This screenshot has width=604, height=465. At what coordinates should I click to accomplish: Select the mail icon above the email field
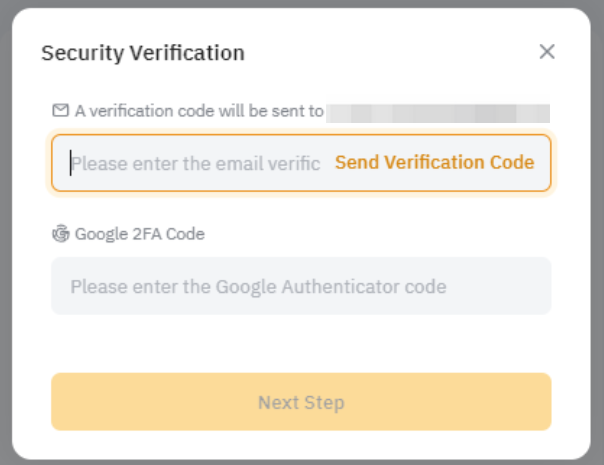coord(60,111)
